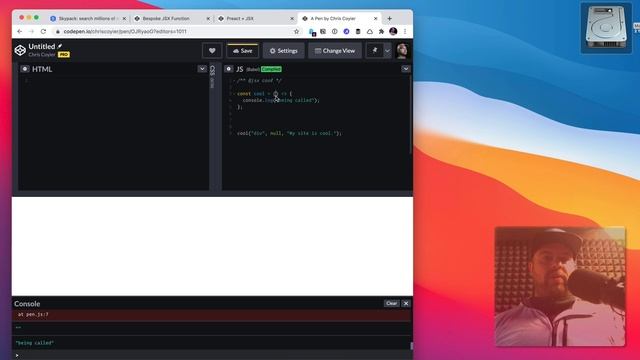Click the console.log line in JS editor
This screenshot has height=360, width=640.
[x=281, y=100]
